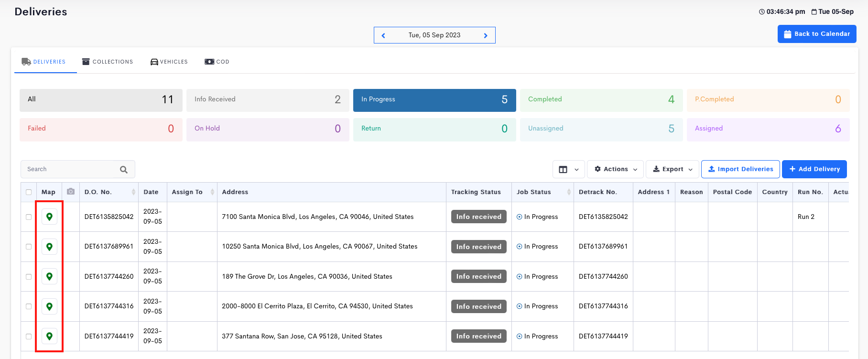
Task: Switch to the Collections tab
Action: point(108,62)
